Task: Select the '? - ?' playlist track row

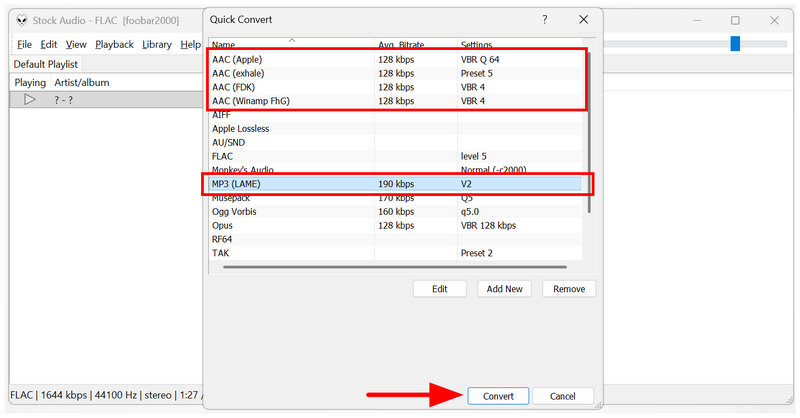Action: click(x=106, y=100)
